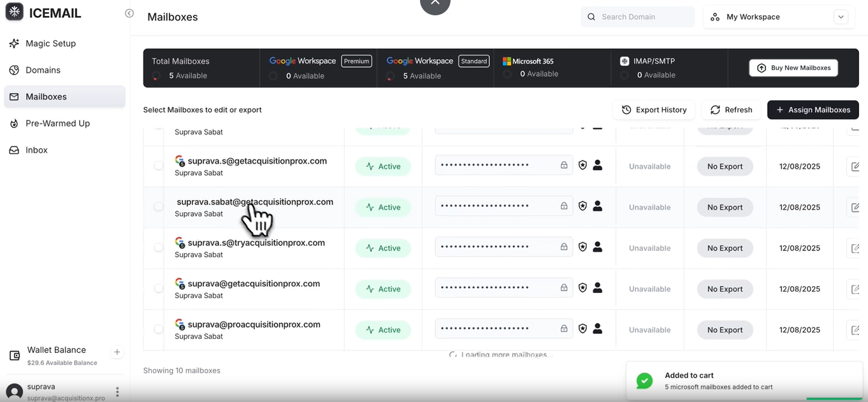
Task: Open edit icon for suprava.sabat@getacquisitionprox.com row
Action: tap(855, 208)
